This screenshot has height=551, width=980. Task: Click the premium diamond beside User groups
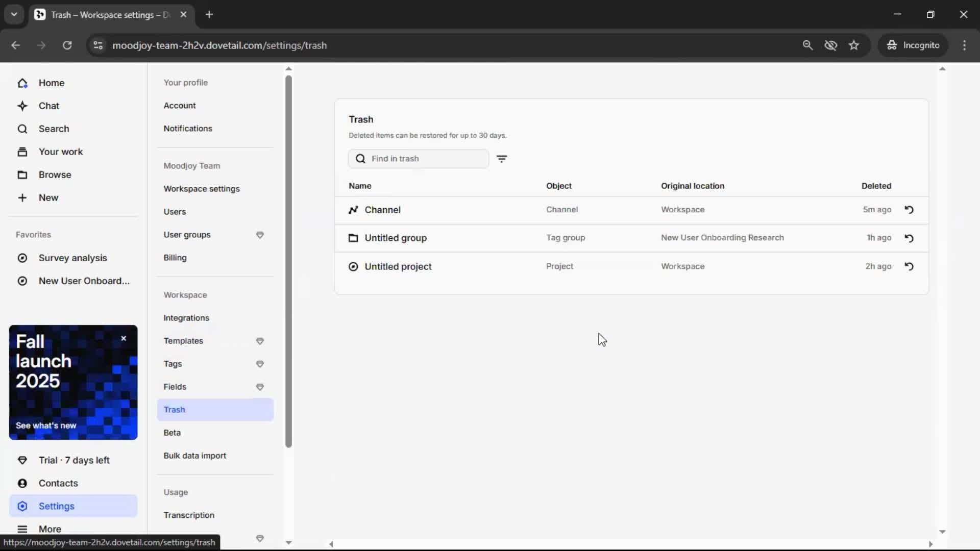tap(260, 235)
